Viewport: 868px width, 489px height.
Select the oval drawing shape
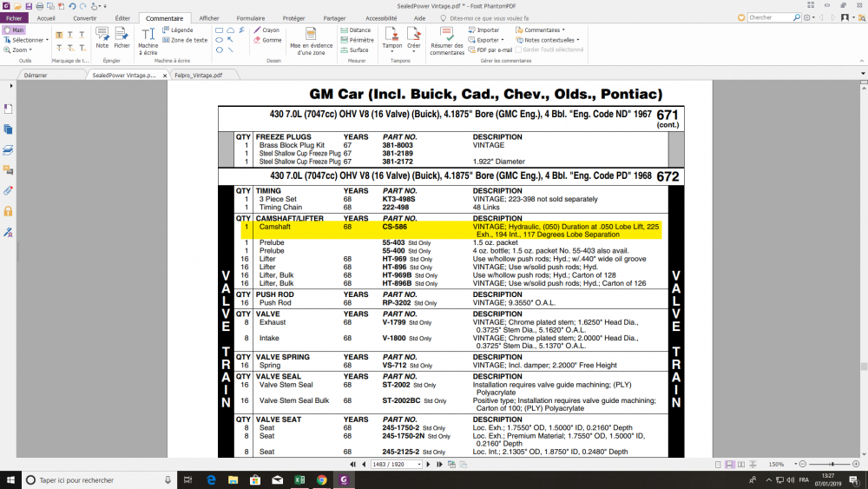[220, 40]
